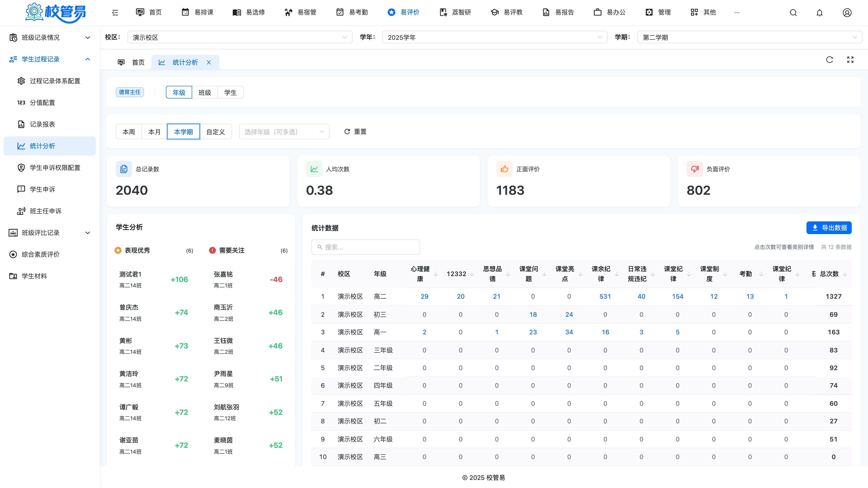868x488 pixels.
Task: Open 综合素质评价 in sidebar
Action: pyautogui.click(x=50, y=254)
